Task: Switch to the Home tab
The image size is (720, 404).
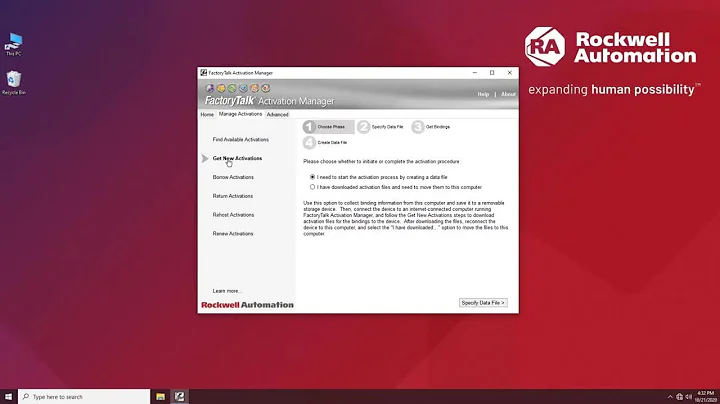Action: (207, 114)
